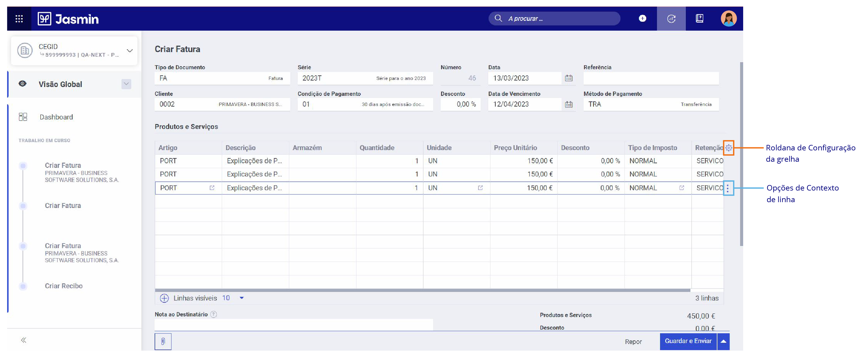868x359 pixels.
Task: Click the Nota ao Destinatário text area
Action: (294, 324)
